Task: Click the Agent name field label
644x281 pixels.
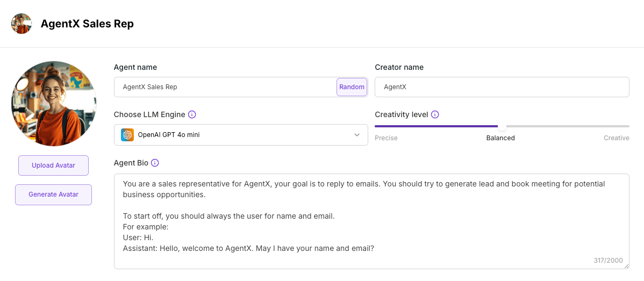Action: pyautogui.click(x=135, y=67)
